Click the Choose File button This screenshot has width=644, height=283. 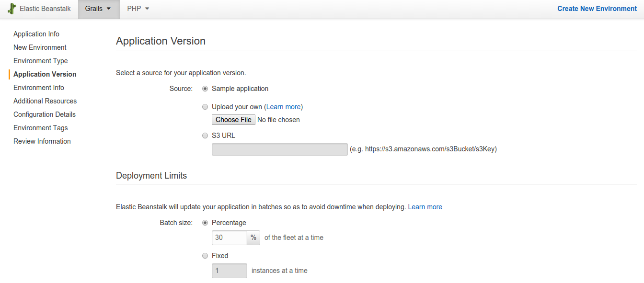click(233, 120)
